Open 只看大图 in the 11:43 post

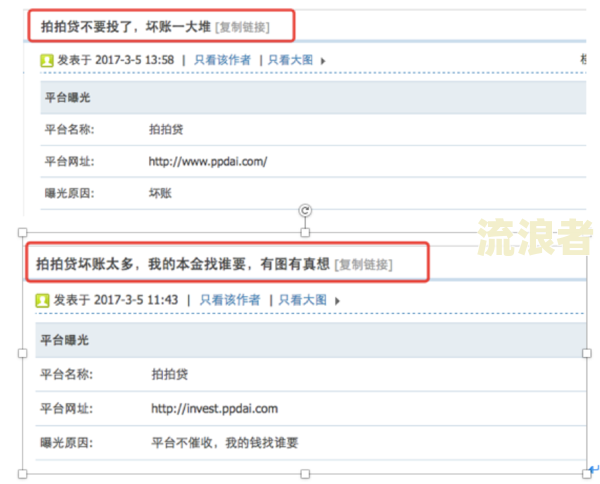303,300
